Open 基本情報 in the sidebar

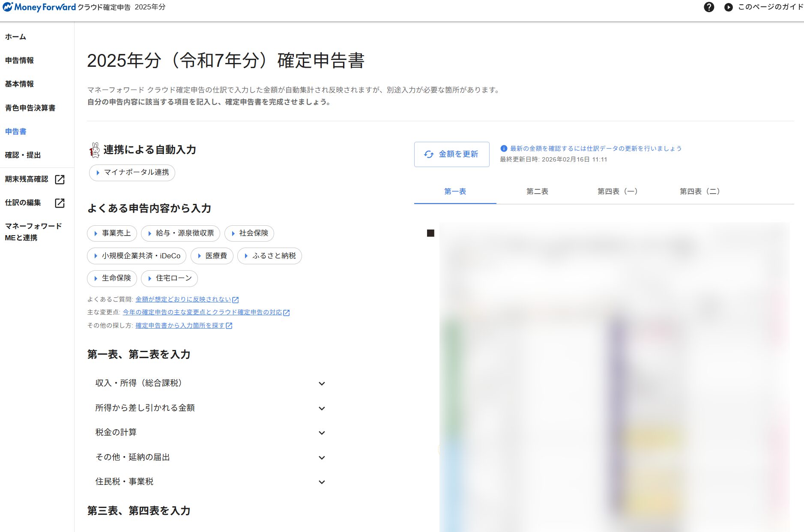(x=19, y=84)
